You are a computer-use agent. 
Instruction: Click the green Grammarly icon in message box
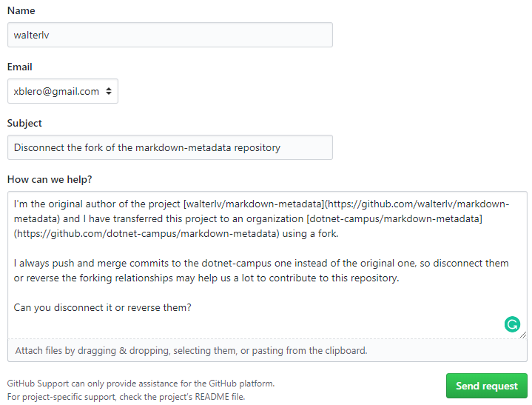coord(512,324)
